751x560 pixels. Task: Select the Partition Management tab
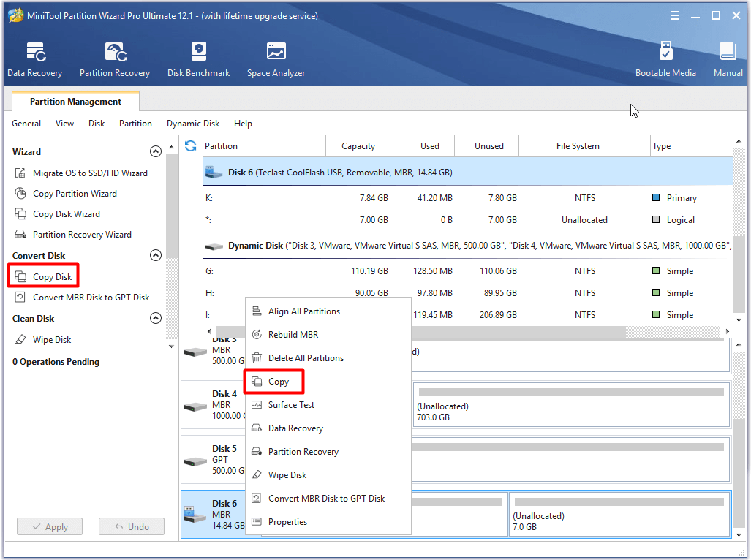pyautogui.click(x=75, y=102)
